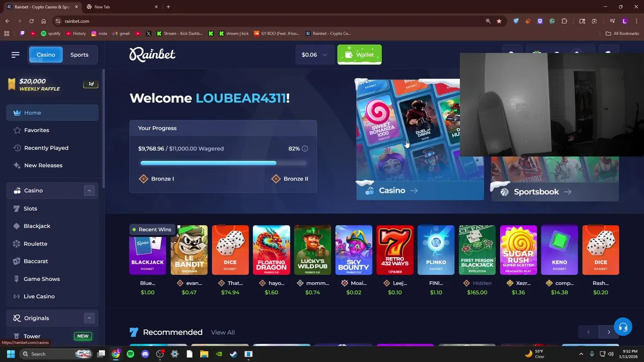Open the spotify bookmark
Viewport: 644px width, 362px height.
point(50,34)
